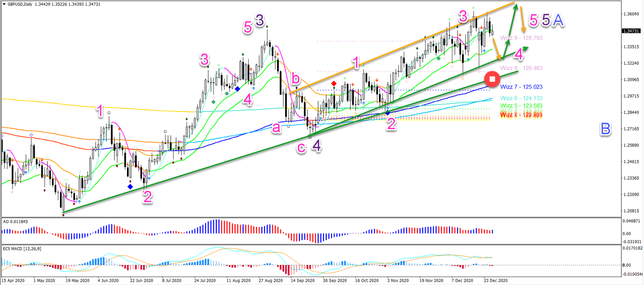Image resolution: width=644 pixels, height=285 pixels.
Task: Open the GBPUSD,Daily chart dropdown triangle
Action: coord(4,3)
